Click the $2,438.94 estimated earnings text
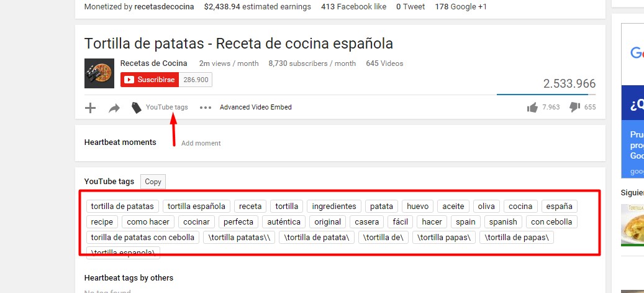 coord(258,7)
